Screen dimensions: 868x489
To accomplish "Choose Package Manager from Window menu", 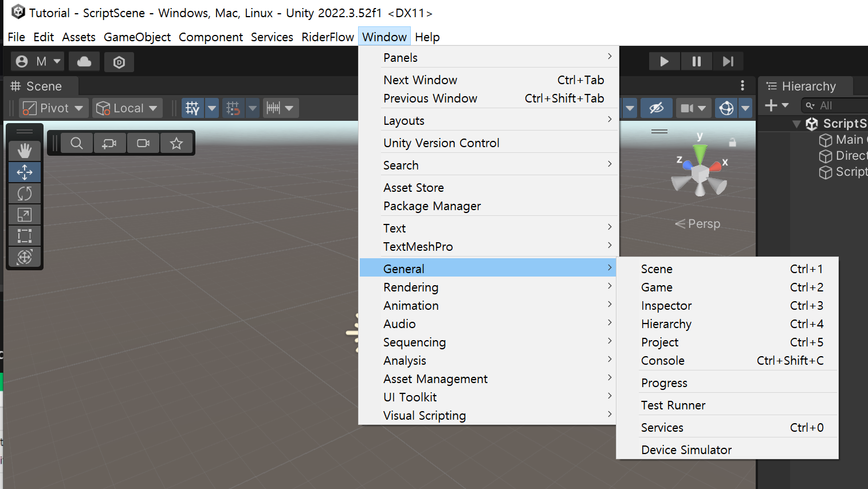I will [488, 206].
